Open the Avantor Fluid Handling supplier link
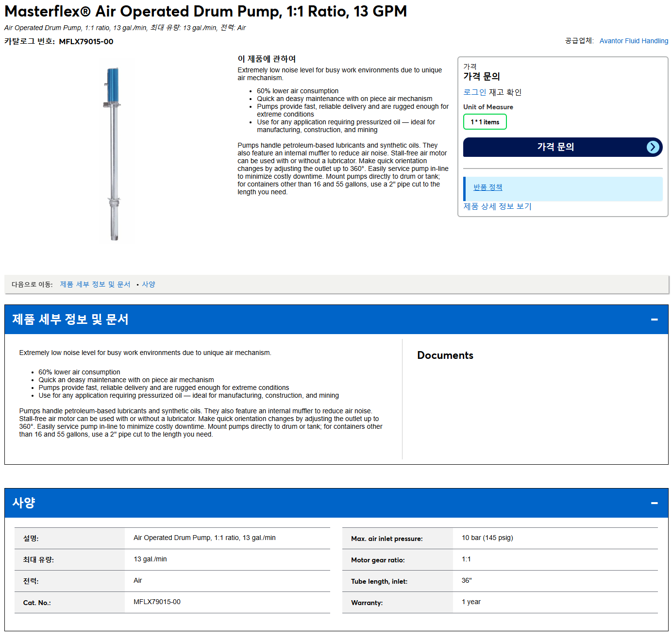This screenshot has width=672, height=641. point(634,41)
